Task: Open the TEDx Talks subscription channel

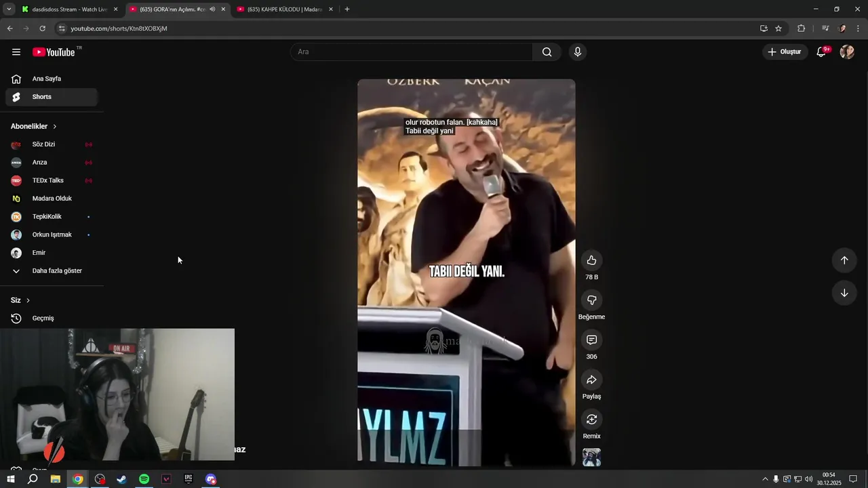Action: click(x=52, y=180)
